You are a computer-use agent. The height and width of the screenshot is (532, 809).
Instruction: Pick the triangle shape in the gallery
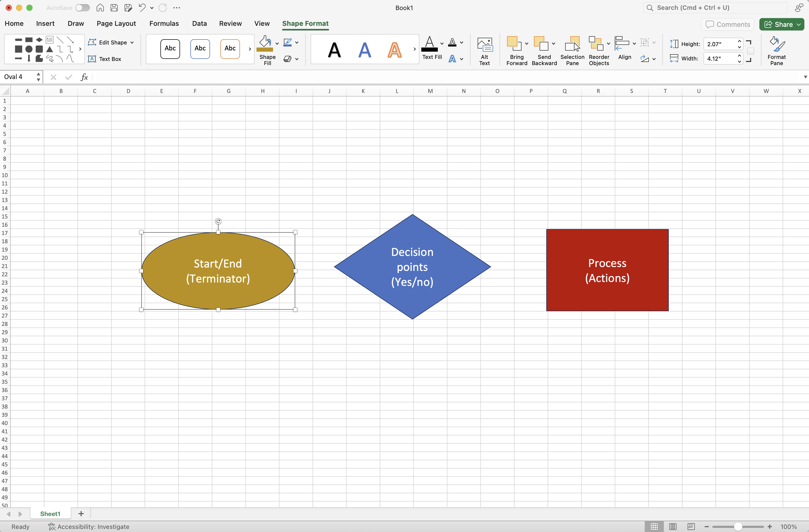coord(50,49)
